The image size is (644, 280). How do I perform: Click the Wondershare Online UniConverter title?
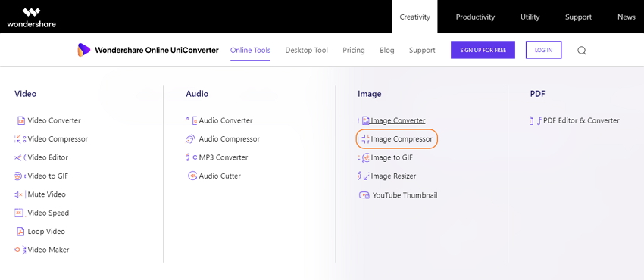coord(157,51)
